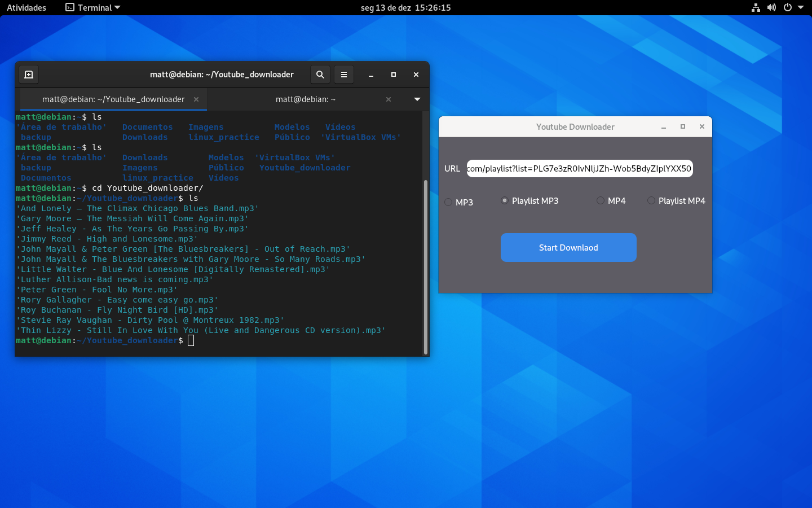Open a new terminal tab with the plus icon
This screenshot has height=508, width=812.
[28, 74]
